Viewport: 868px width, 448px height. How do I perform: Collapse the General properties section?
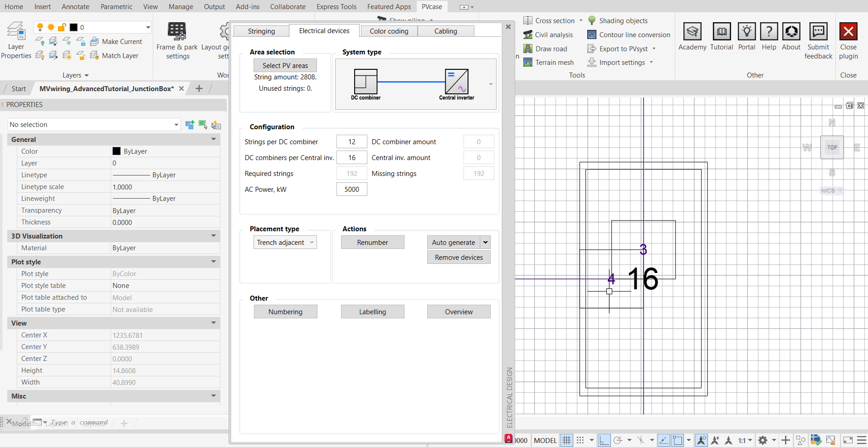pyautogui.click(x=214, y=140)
